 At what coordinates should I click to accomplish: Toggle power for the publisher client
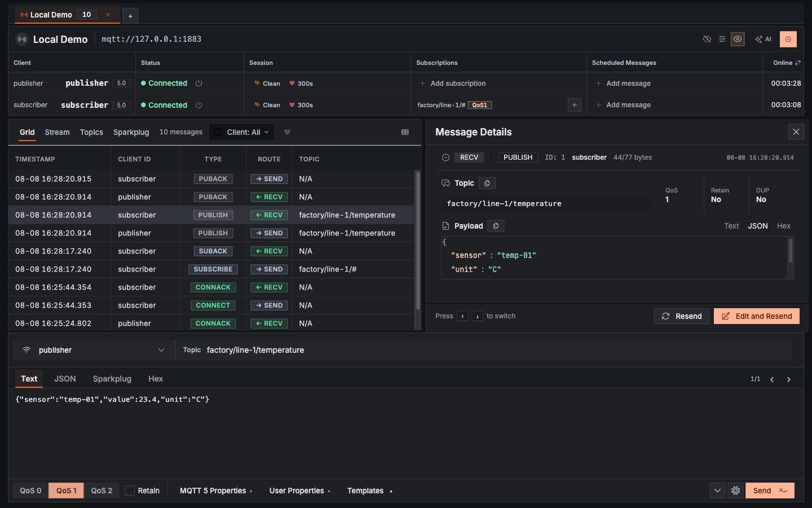(x=199, y=83)
